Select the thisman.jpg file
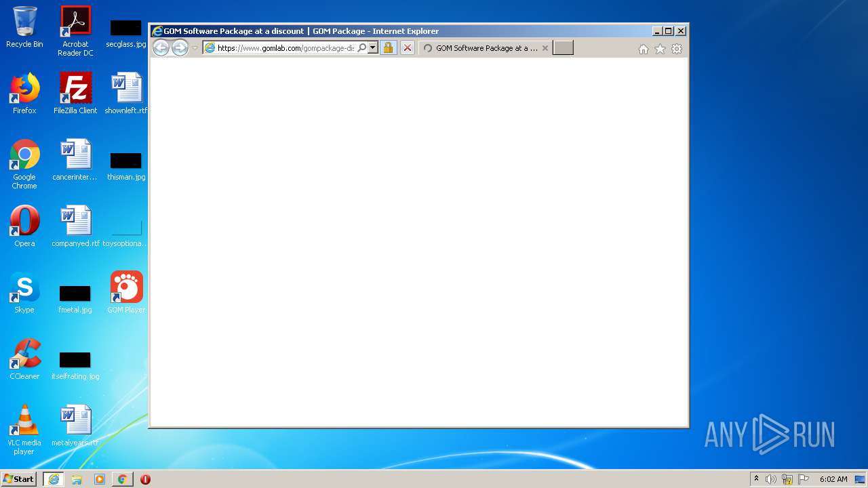 pos(126,165)
